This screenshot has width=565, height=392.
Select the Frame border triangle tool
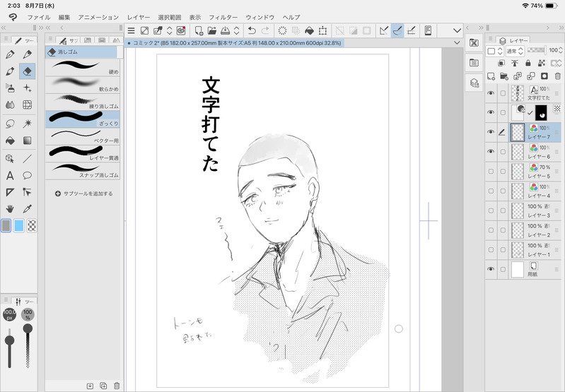click(x=10, y=192)
